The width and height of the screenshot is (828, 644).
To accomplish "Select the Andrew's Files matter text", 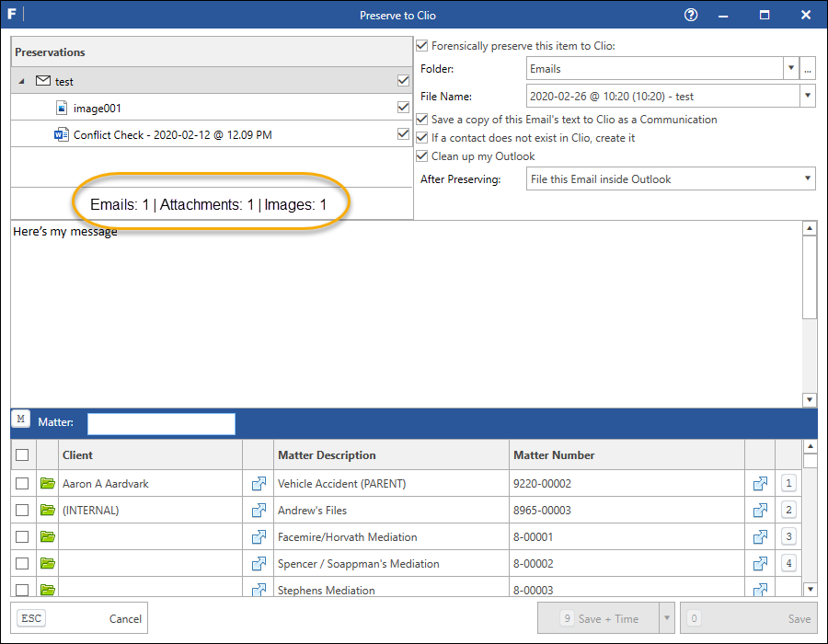I will pyautogui.click(x=312, y=510).
